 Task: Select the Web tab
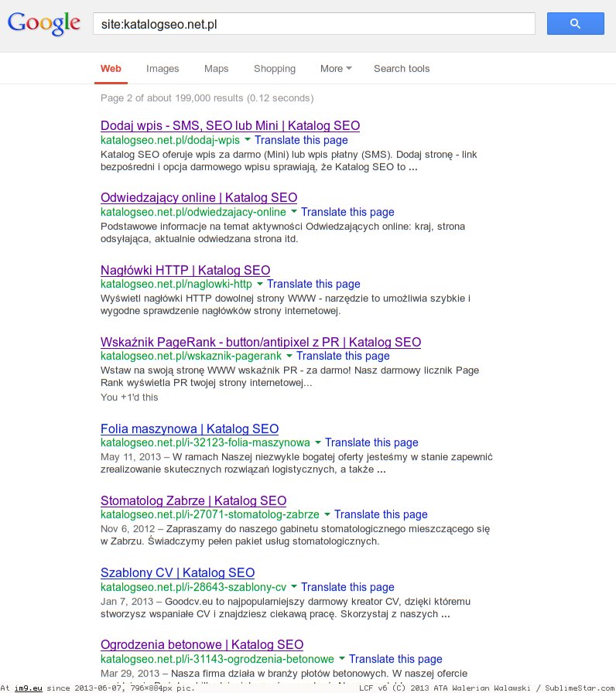tap(111, 69)
